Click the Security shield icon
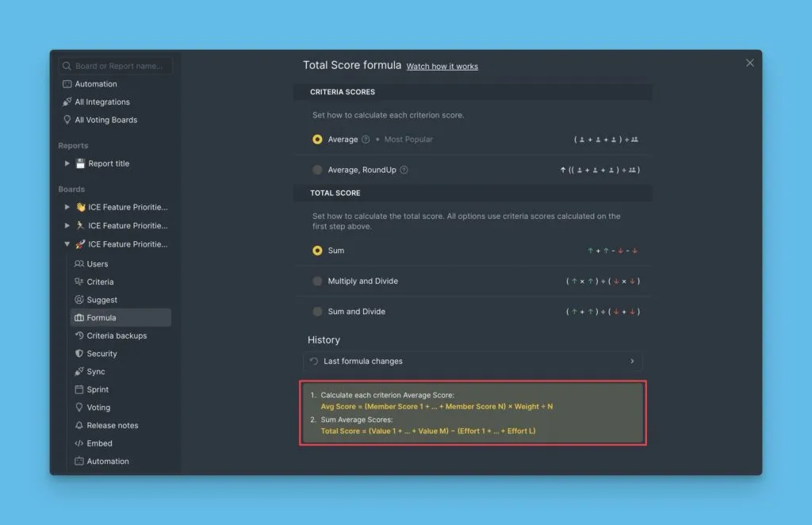Screen dimensions: 812x525 point(79,354)
